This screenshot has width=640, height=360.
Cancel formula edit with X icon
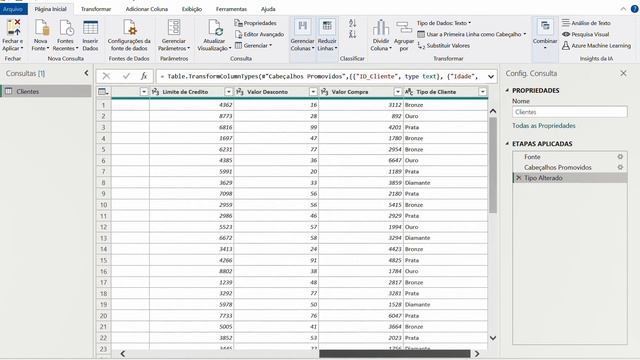pyautogui.click(x=106, y=76)
